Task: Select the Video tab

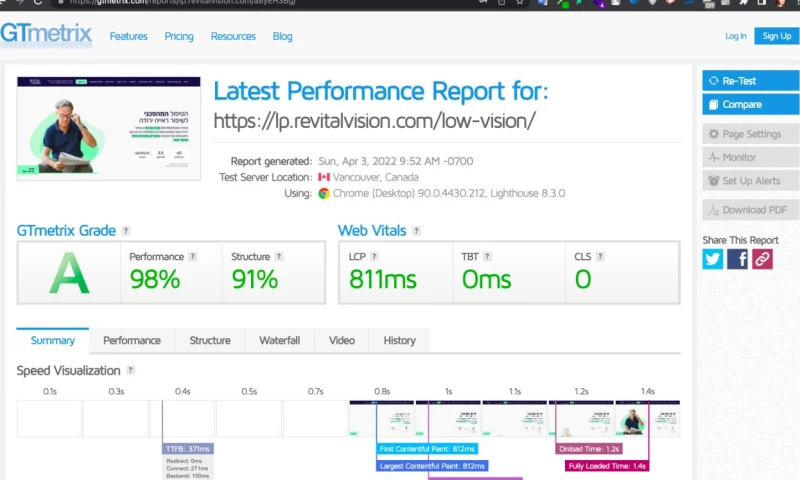Action: (x=342, y=340)
